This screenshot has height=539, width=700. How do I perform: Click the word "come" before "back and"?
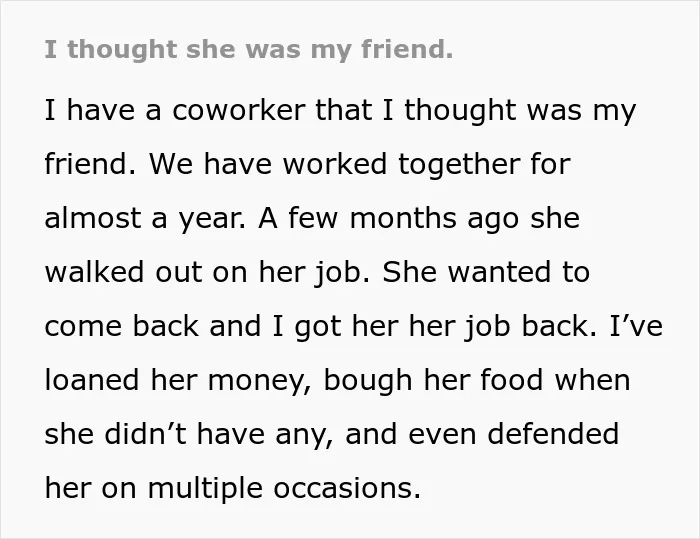83,326
